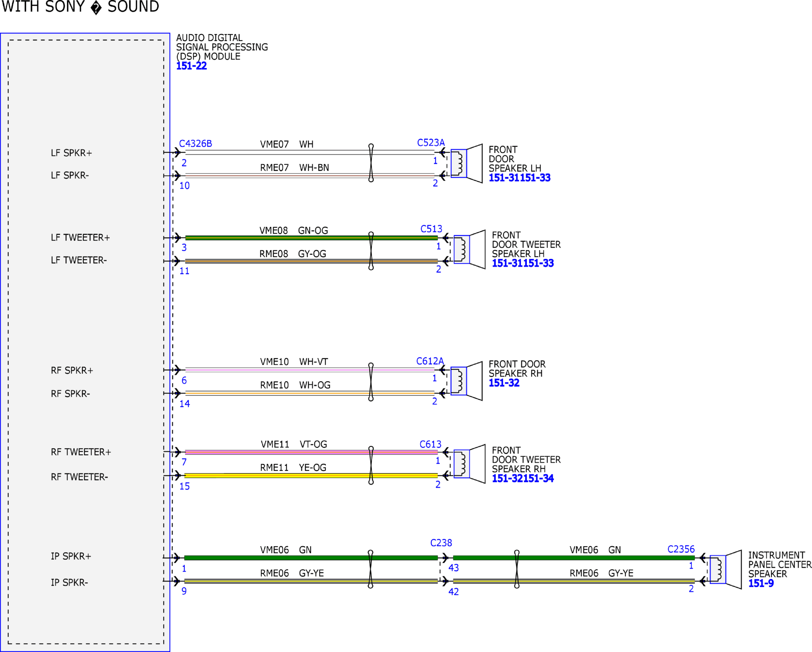Click the LF TWEETER+ pin label
This screenshot has width=812, height=652.
tap(80, 238)
